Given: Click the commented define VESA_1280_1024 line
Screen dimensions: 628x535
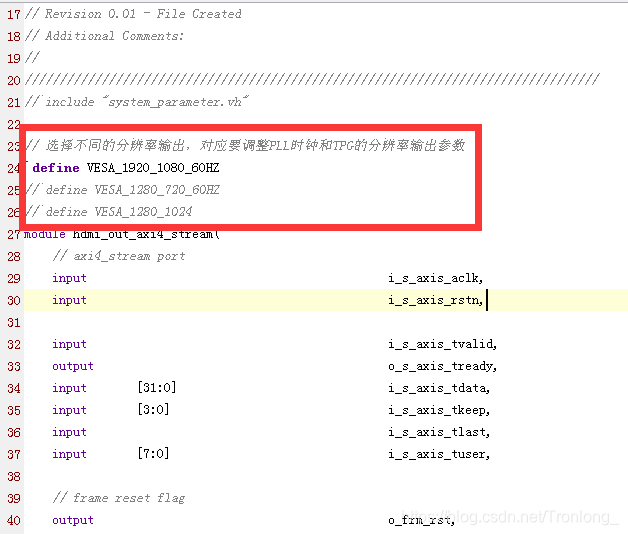Looking at the screenshot, I should pos(109,212).
